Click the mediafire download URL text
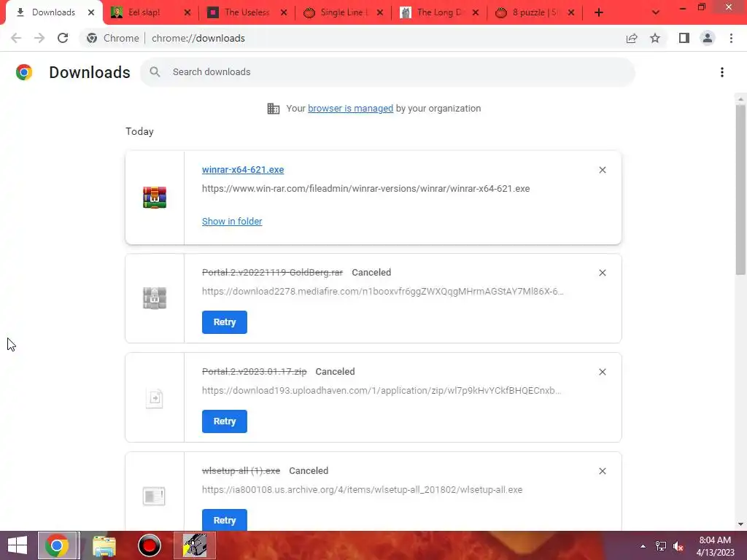This screenshot has width=747, height=560. (382, 292)
